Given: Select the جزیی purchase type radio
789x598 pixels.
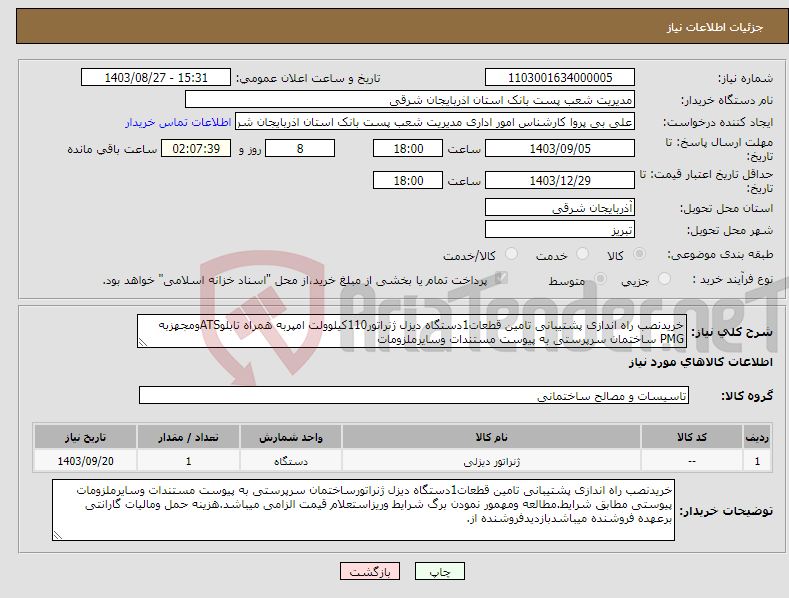Looking at the screenshot, I should point(664,278).
